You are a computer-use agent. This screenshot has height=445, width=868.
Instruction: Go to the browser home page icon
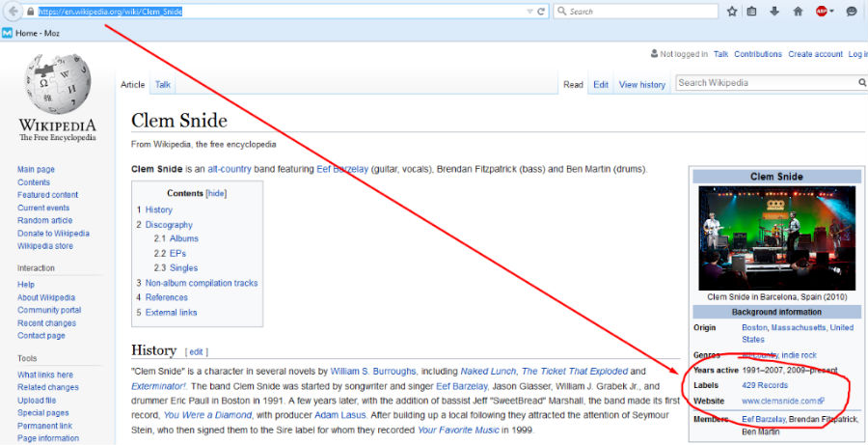coord(798,11)
